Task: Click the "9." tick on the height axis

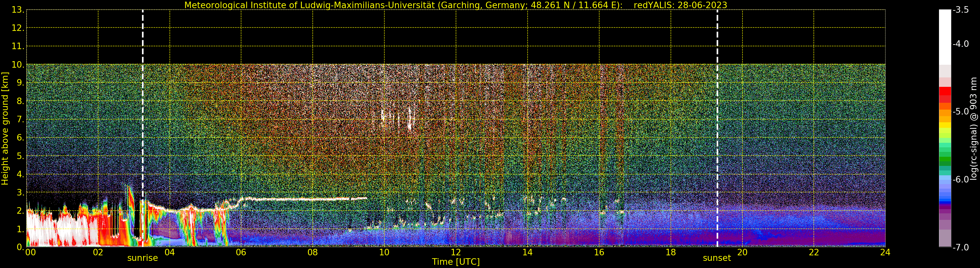Action: click(x=20, y=83)
